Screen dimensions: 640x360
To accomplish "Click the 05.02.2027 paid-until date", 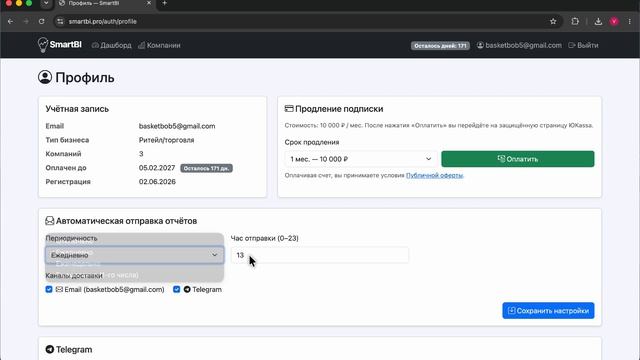I will (157, 168).
